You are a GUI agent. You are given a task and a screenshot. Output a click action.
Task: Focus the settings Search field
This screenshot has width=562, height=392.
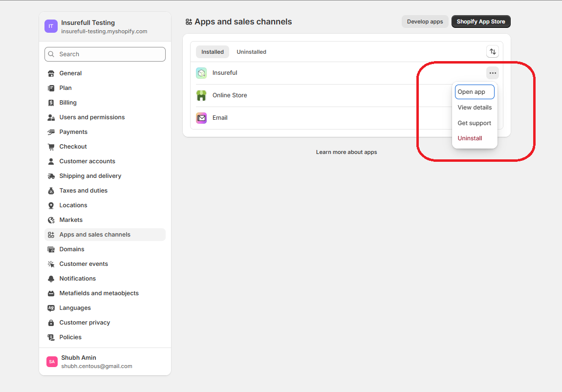105,54
